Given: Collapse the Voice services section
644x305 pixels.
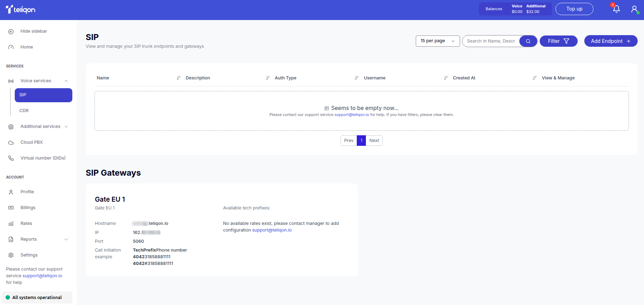Looking at the screenshot, I should click(66, 81).
